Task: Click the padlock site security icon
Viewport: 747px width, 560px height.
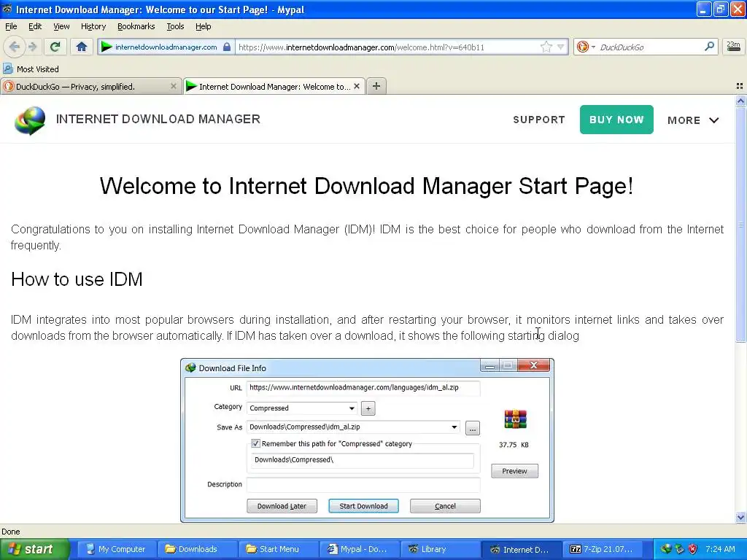Action: tap(227, 47)
